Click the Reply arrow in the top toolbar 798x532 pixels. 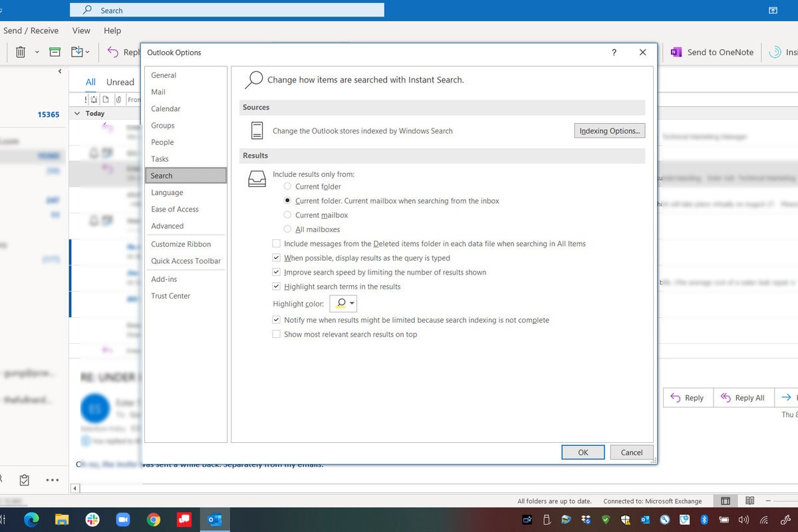113,52
